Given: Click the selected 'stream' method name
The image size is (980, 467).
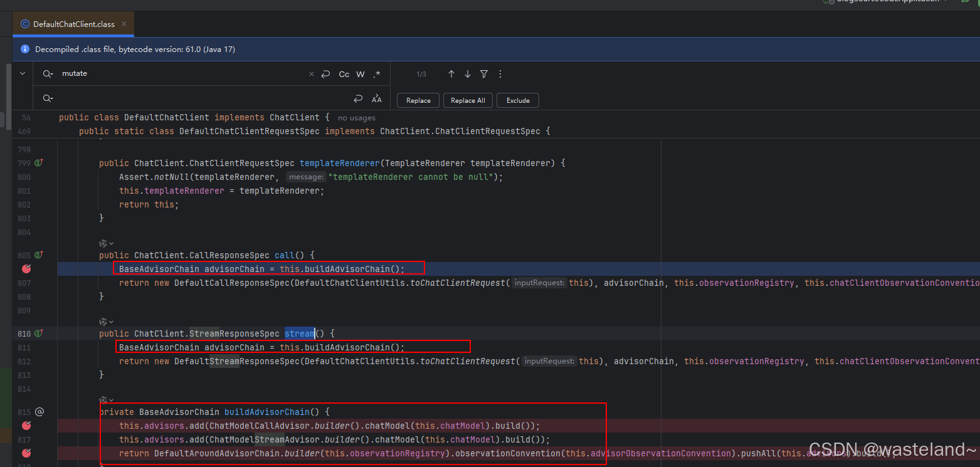Looking at the screenshot, I should pos(300,333).
